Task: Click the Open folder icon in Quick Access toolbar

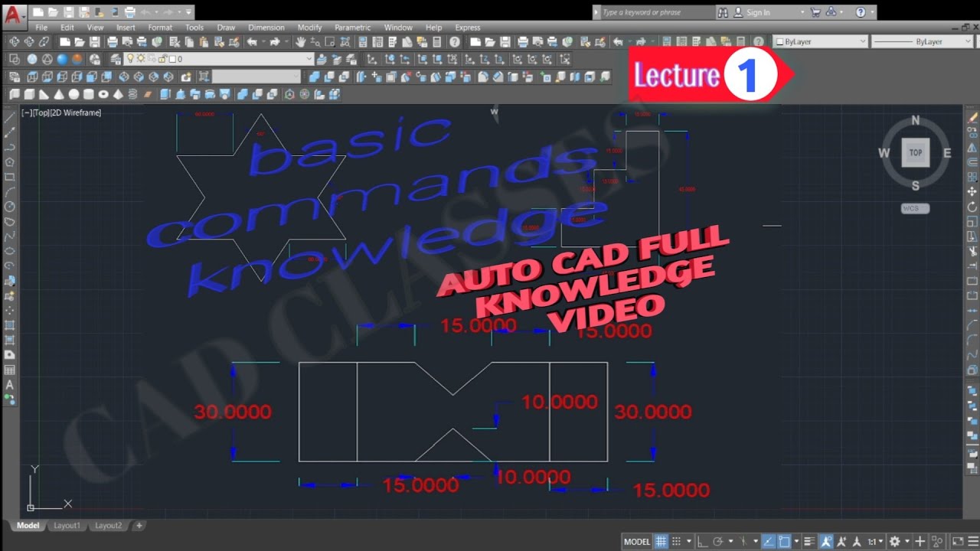Action: tap(54, 12)
